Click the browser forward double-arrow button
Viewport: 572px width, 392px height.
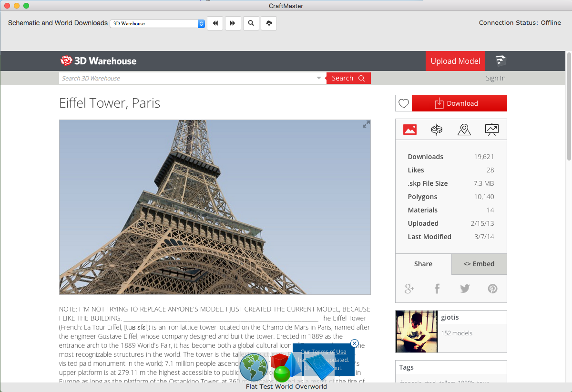tap(233, 23)
